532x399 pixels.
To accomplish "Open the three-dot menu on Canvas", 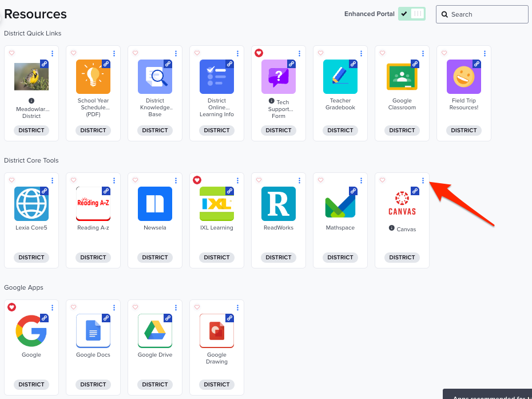I will pos(423,180).
